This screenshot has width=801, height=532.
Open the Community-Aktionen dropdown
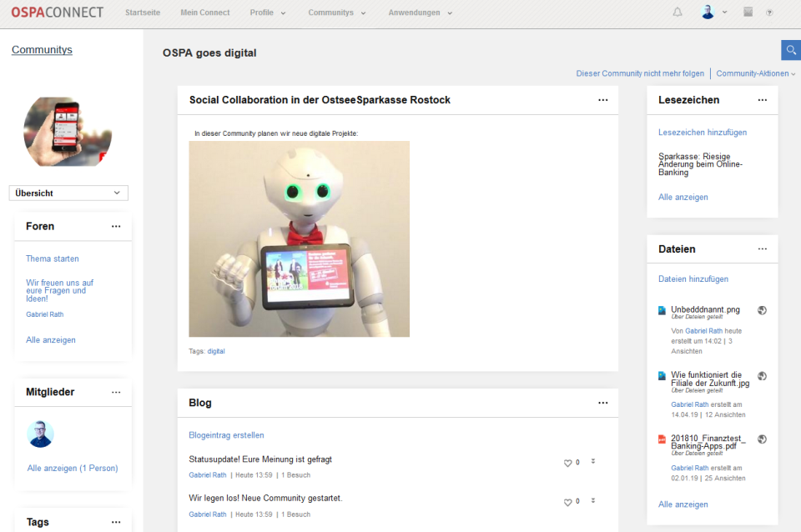point(756,73)
